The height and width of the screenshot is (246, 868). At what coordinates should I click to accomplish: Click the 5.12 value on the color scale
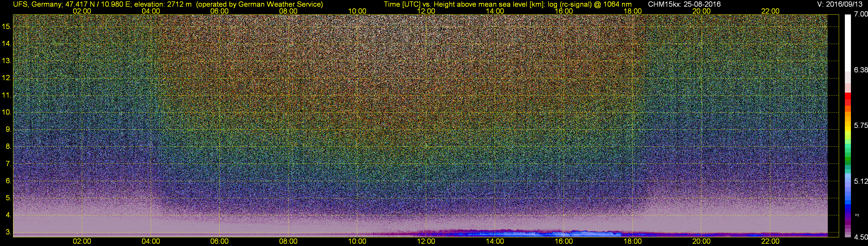[861, 181]
